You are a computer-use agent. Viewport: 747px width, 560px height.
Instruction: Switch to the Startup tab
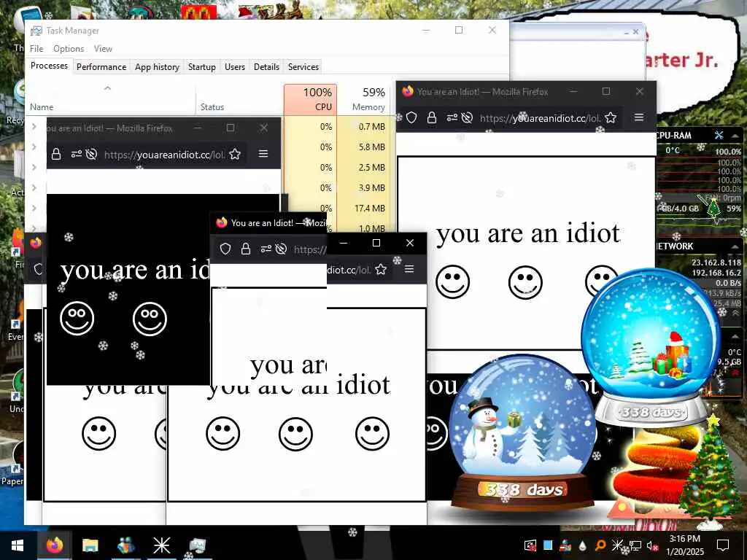201,67
